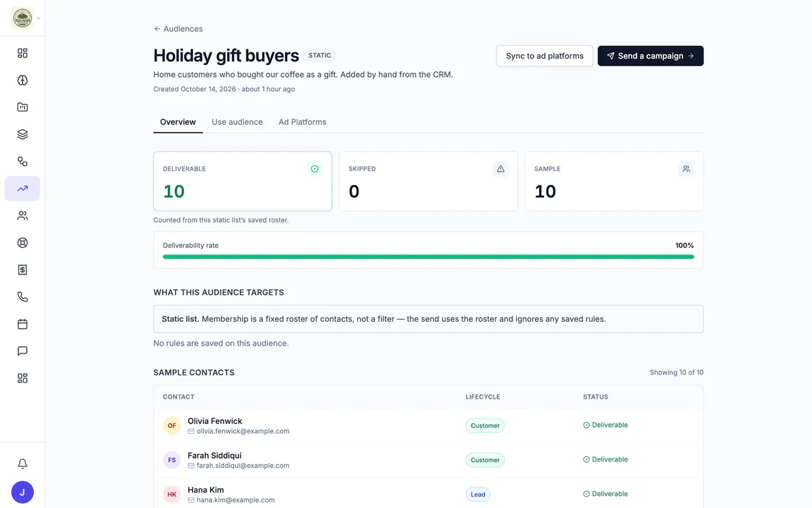
Task: Select the Sample stat card
Action: click(614, 181)
